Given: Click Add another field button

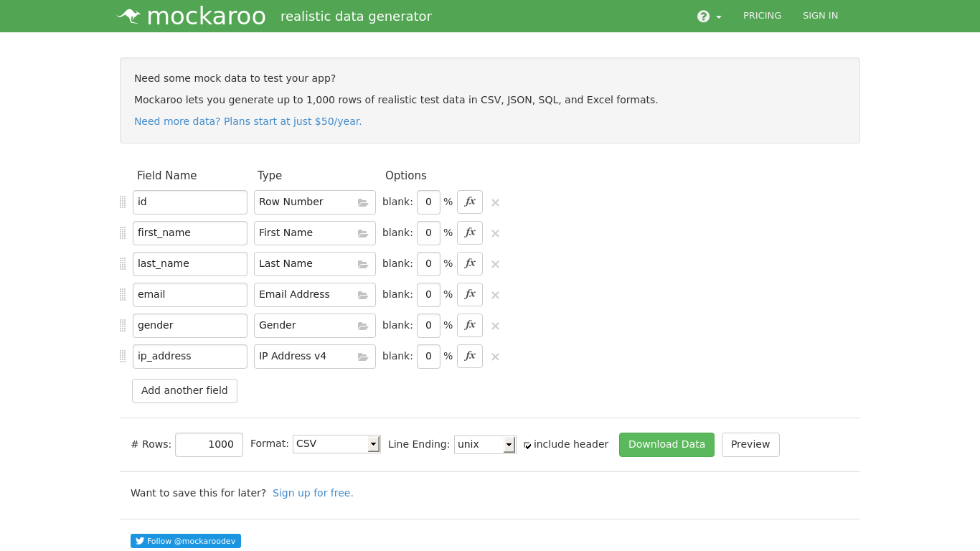Looking at the screenshot, I should click(x=184, y=391).
